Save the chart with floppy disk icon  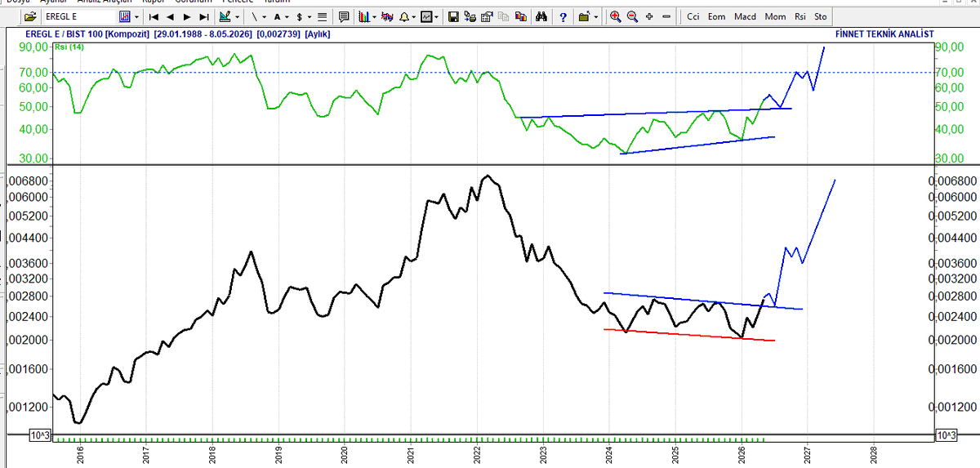453,16
